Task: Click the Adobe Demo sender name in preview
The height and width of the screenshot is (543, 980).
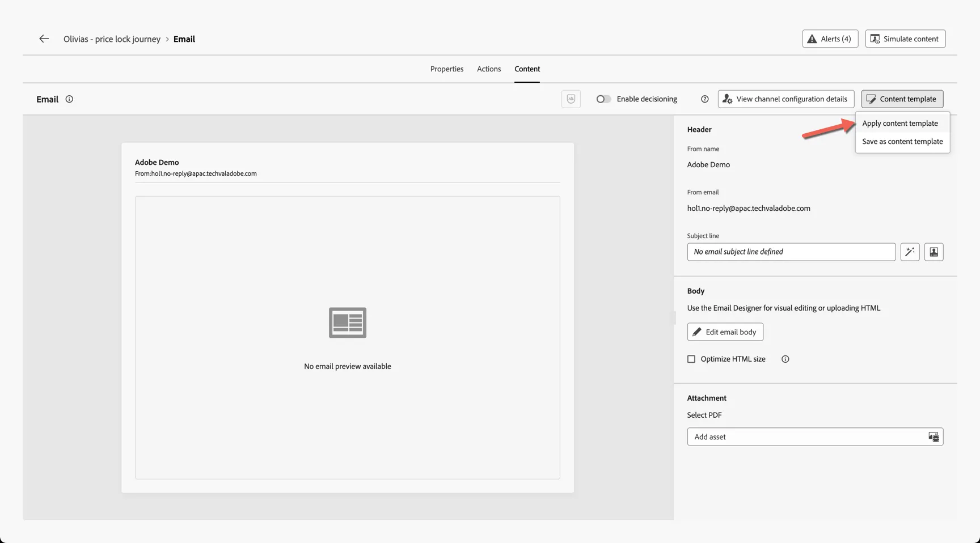Action: click(157, 162)
